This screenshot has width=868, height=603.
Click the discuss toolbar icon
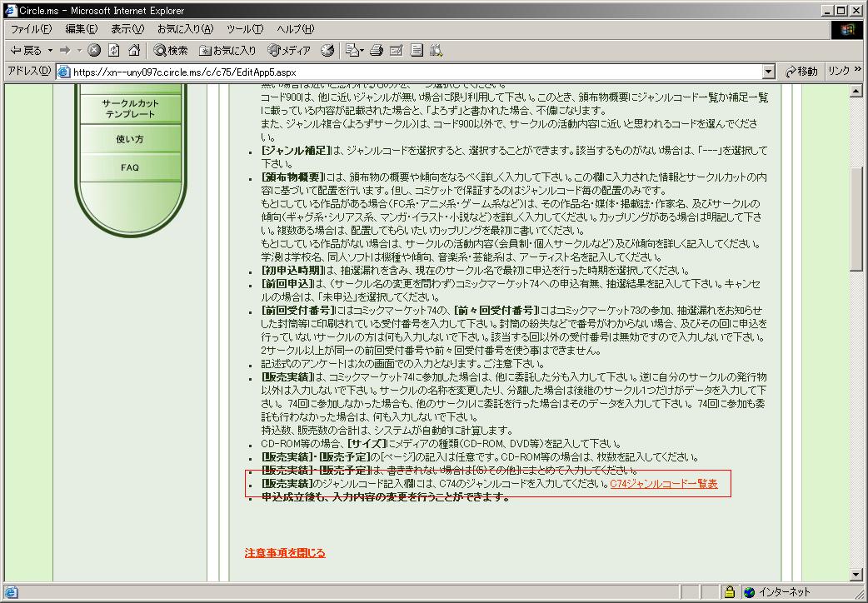[417, 50]
